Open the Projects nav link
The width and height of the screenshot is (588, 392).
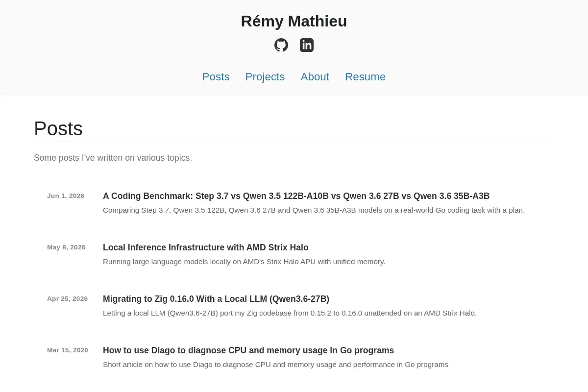(265, 77)
